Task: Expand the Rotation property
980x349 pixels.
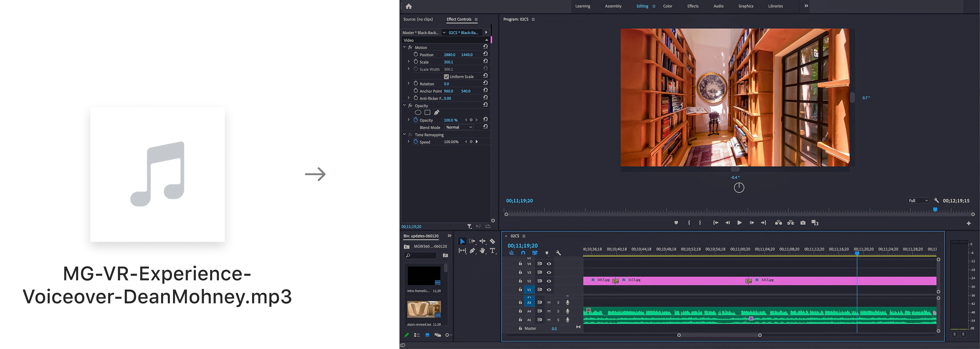Action: click(409, 83)
